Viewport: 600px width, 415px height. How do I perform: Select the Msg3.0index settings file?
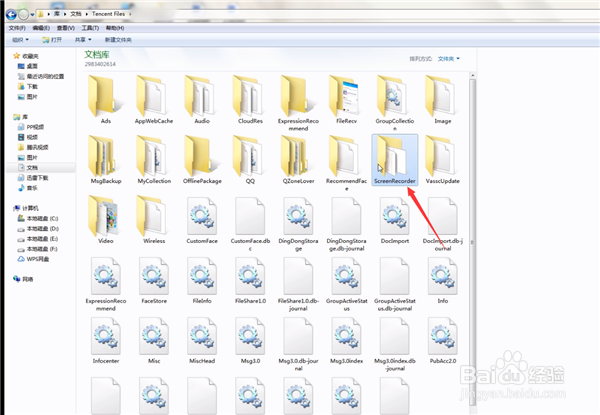pos(346,340)
